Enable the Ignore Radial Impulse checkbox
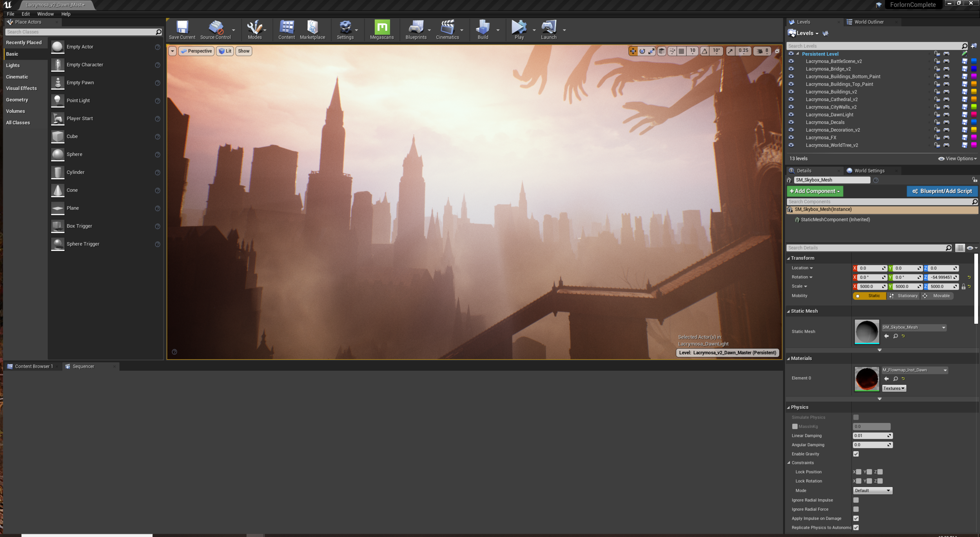Image resolution: width=980 pixels, height=537 pixels. pos(856,500)
